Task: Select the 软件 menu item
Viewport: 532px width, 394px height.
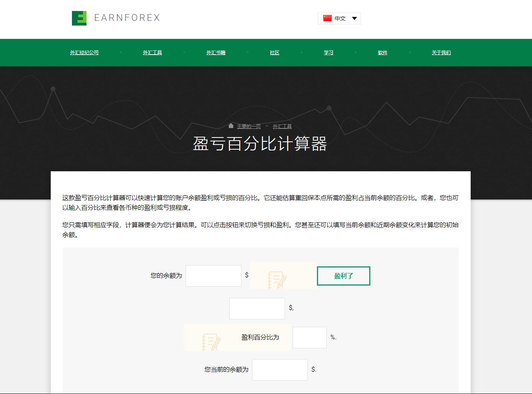Action: point(383,53)
